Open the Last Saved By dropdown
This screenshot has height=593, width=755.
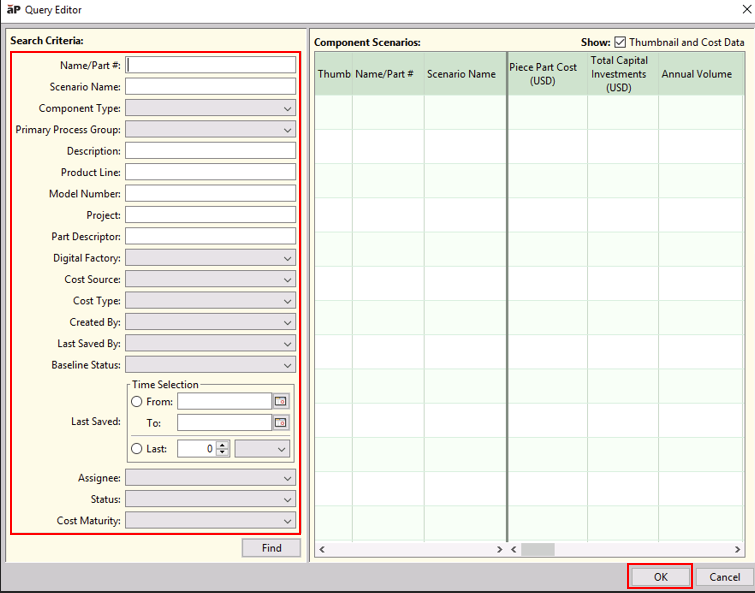(x=210, y=344)
